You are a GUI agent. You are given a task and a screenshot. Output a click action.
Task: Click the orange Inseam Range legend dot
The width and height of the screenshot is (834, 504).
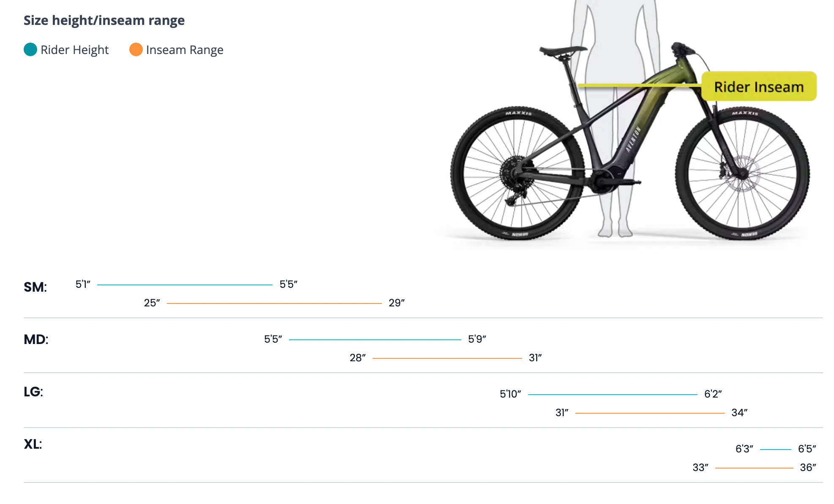(x=136, y=50)
